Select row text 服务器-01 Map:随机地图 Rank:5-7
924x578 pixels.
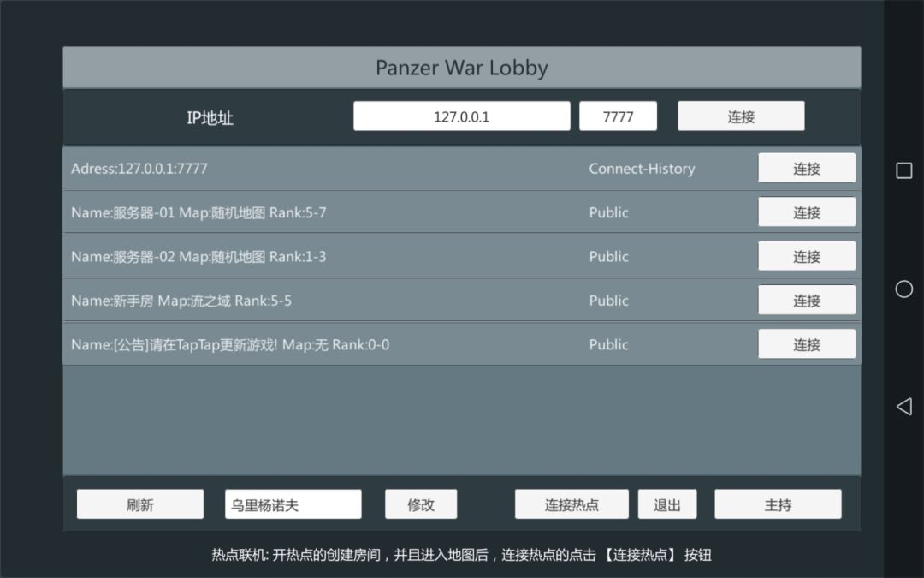(x=198, y=212)
